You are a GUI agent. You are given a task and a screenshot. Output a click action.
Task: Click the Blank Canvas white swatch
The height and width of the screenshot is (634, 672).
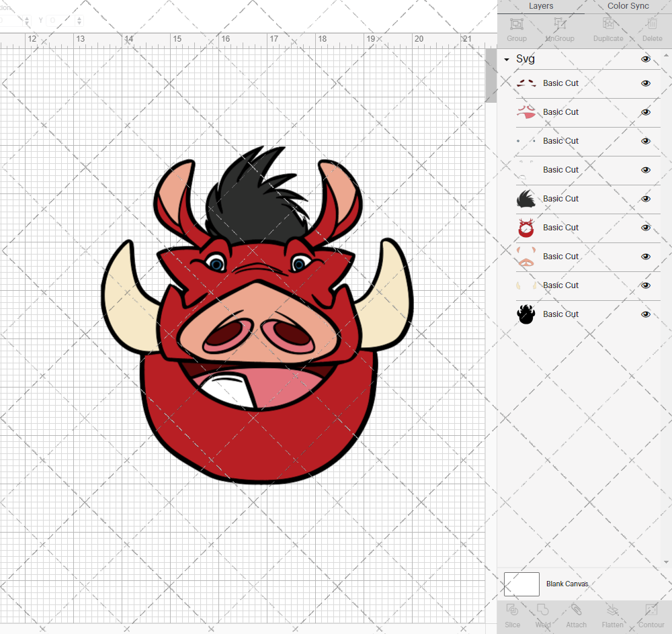click(521, 584)
